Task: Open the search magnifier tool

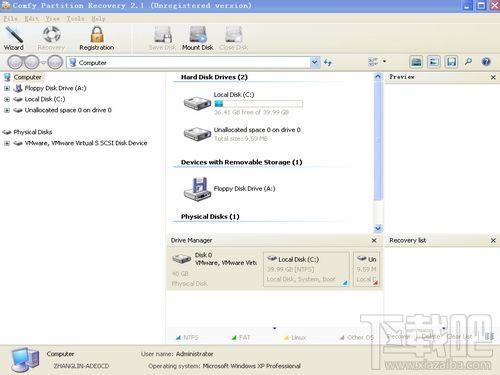Action: [468, 62]
